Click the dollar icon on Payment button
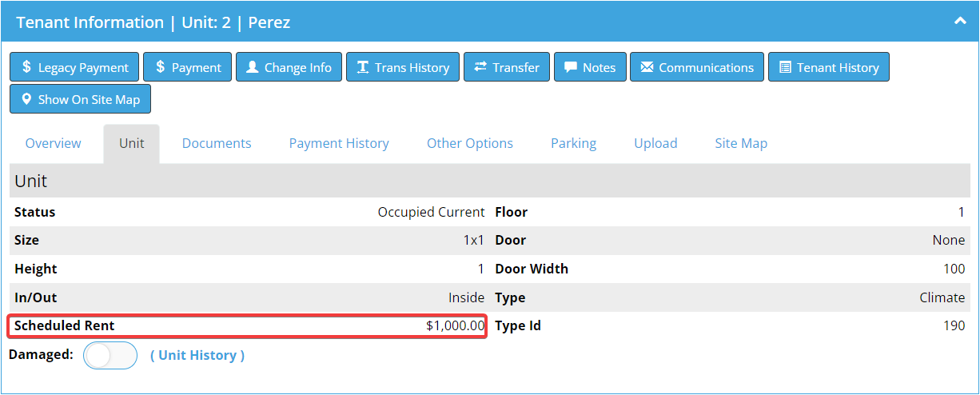The height and width of the screenshot is (395, 980). [x=160, y=67]
